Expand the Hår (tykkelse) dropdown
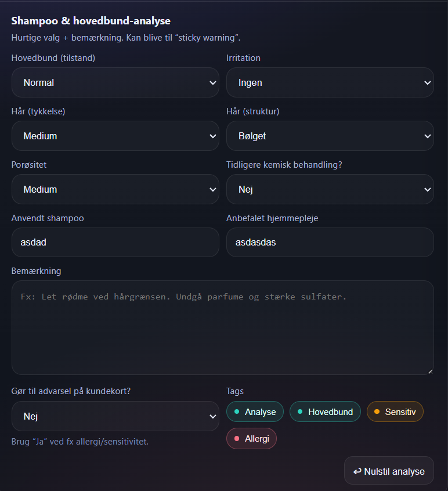Viewport: 448px width, 491px height. [115, 136]
